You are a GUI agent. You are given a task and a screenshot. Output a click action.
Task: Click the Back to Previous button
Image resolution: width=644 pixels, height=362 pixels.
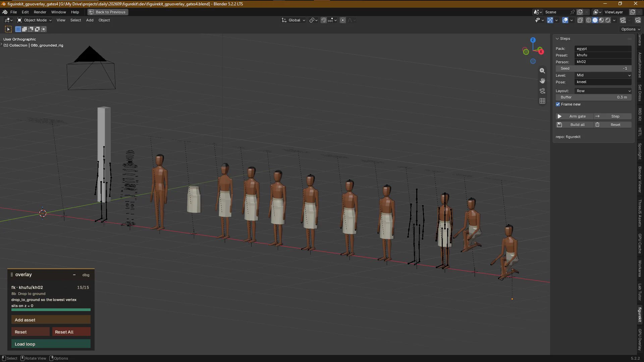108,12
